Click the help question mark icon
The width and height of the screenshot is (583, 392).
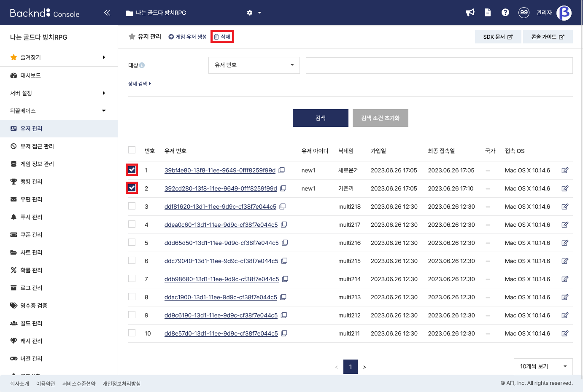coord(505,13)
